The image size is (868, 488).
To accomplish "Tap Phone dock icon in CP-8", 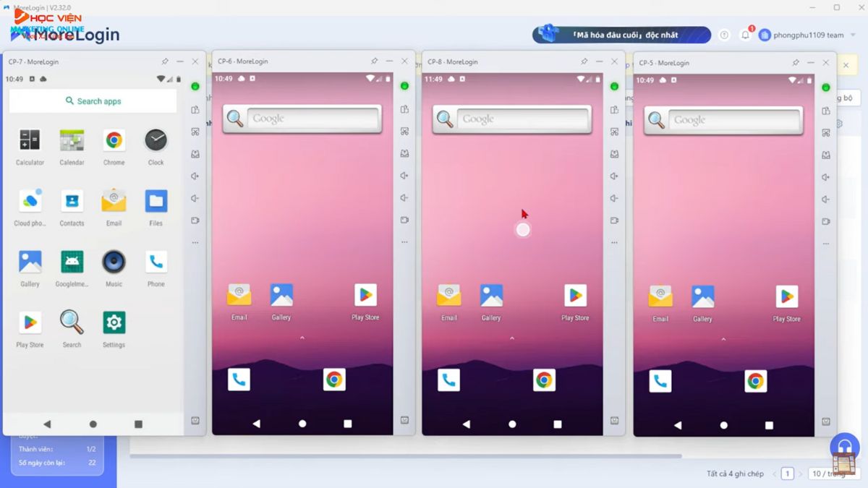I will click(x=448, y=380).
